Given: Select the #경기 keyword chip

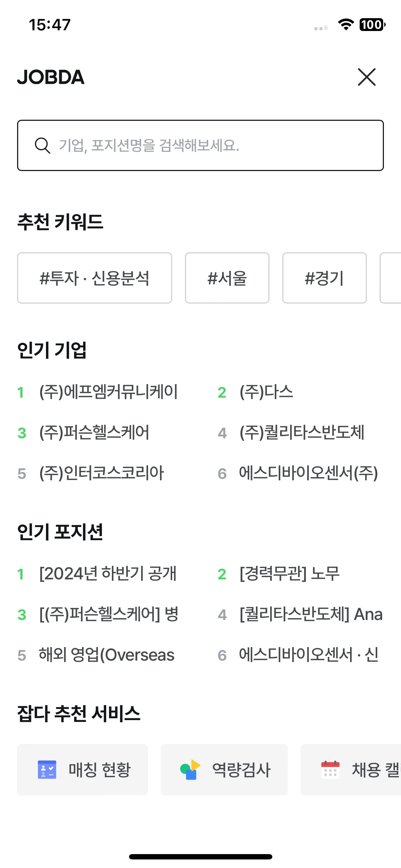Looking at the screenshot, I should 324,278.
